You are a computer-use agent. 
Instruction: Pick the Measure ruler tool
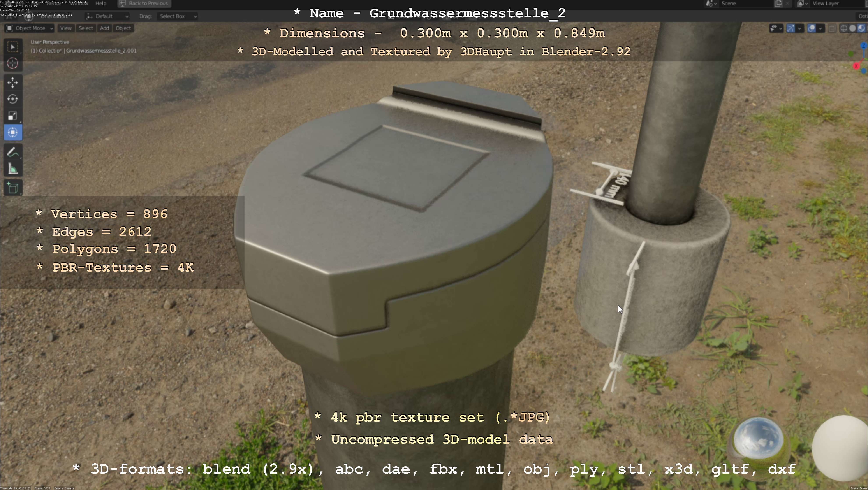(x=13, y=169)
